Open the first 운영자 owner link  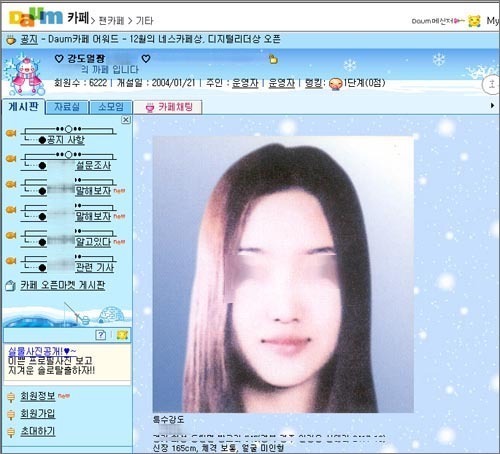(245, 83)
